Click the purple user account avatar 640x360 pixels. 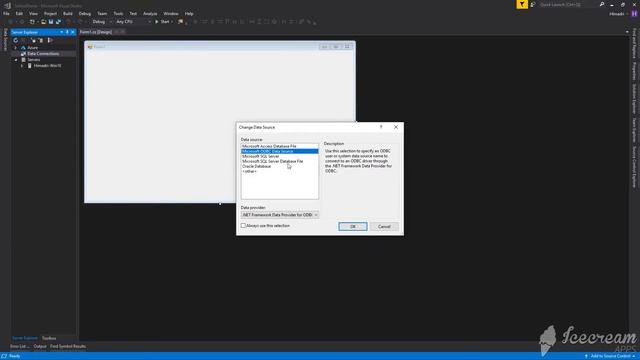coord(634,13)
